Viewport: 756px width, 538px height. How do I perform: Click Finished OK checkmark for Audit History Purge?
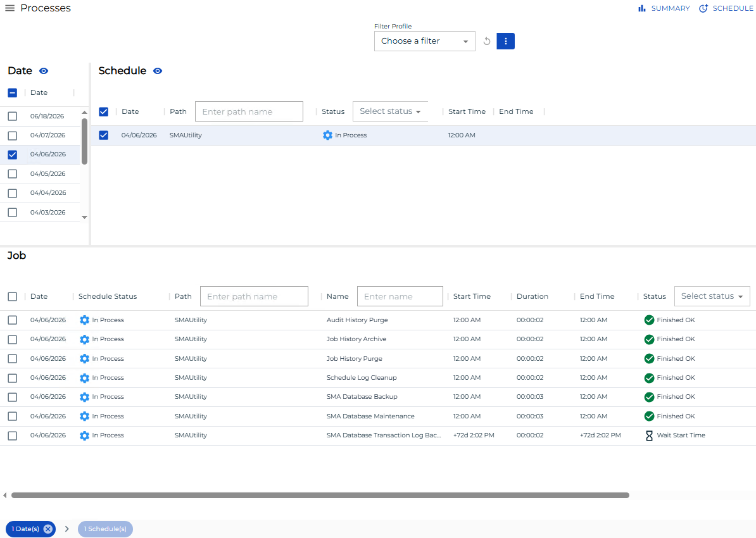pos(649,320)
